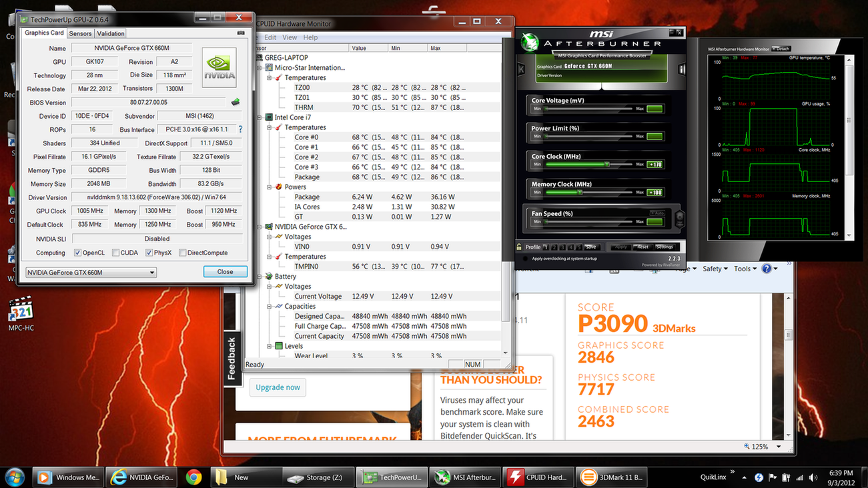868x488 pixels.
Task: Click the Core Clock slider handle
Action: point(607,164)
